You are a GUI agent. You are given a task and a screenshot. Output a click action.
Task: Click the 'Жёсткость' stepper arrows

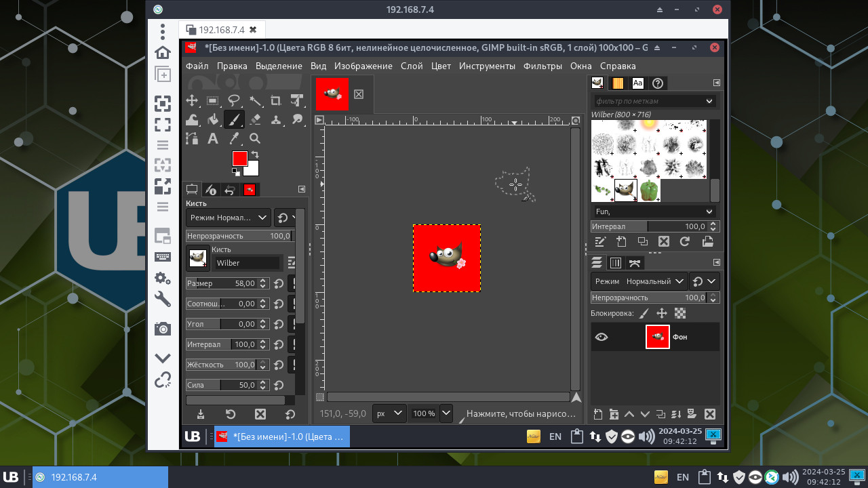point(263,365)
